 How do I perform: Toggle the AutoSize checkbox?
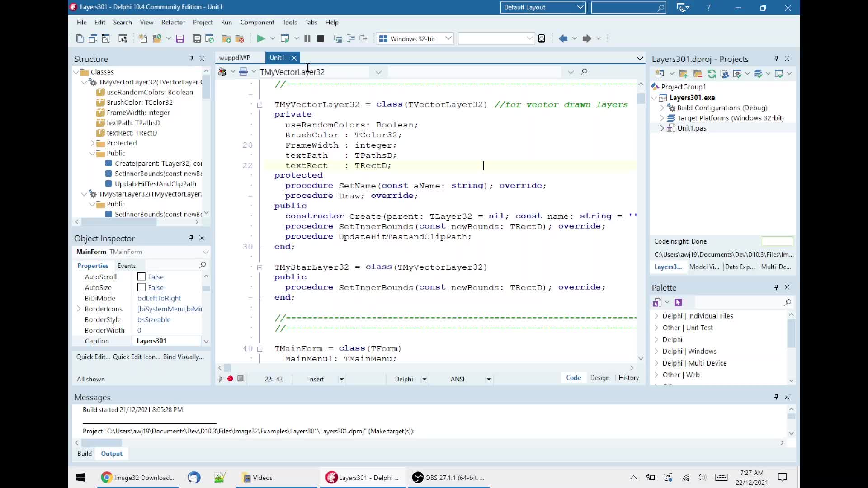click(142, 287)
